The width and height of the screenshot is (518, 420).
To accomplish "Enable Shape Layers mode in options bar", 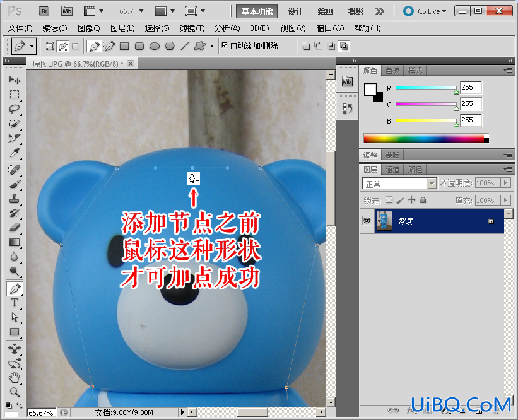I will point(50,46).
